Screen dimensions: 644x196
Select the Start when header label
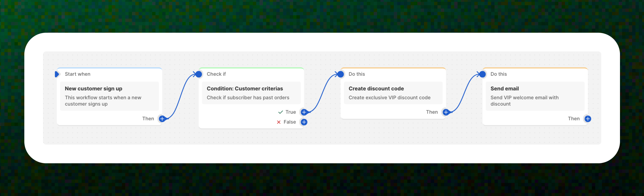[x=78, y=74]
